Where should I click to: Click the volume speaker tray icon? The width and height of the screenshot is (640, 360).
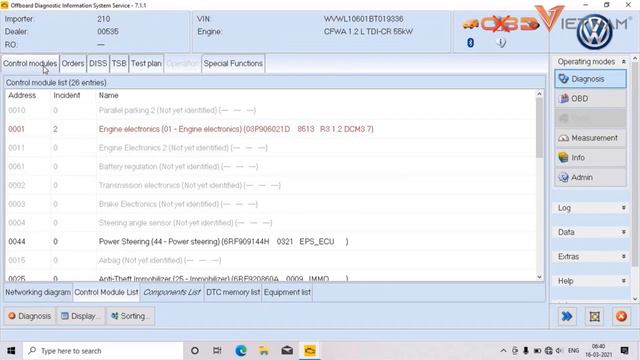tap(559, 351)
